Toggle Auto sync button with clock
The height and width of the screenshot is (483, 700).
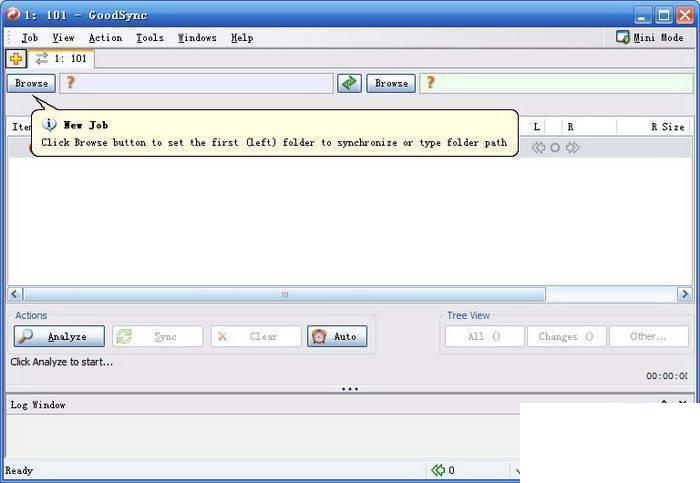(337, 336)
